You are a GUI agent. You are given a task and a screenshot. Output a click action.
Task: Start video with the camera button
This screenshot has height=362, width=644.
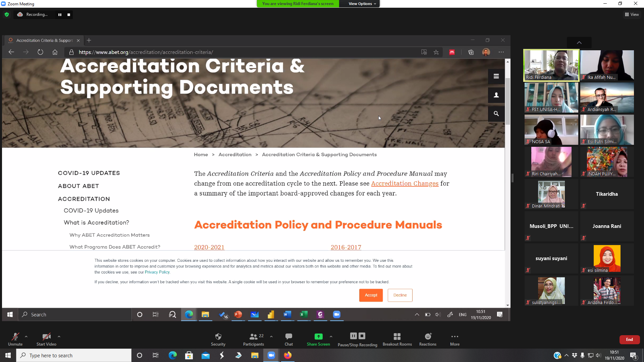(46, 337)
